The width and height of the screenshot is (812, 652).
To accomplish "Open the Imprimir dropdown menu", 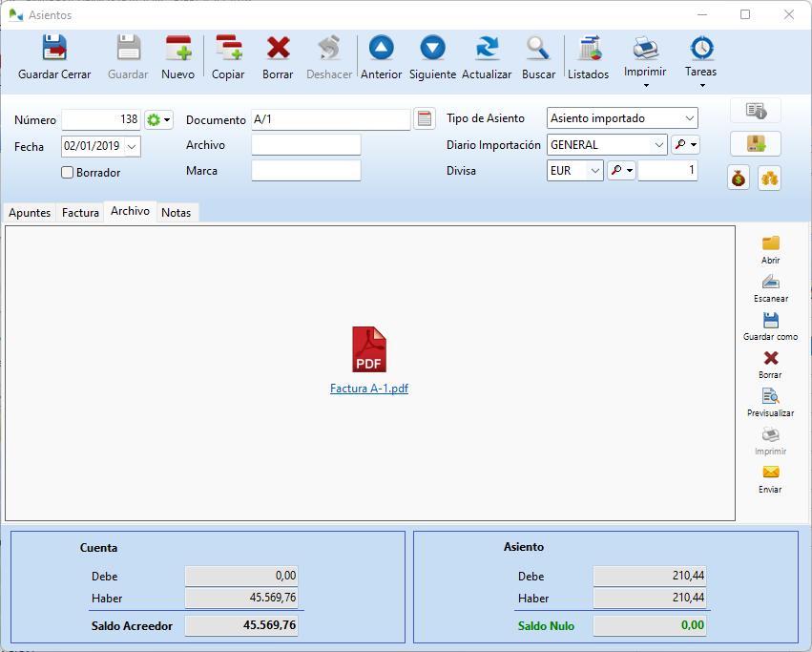I will click(645, 85).
